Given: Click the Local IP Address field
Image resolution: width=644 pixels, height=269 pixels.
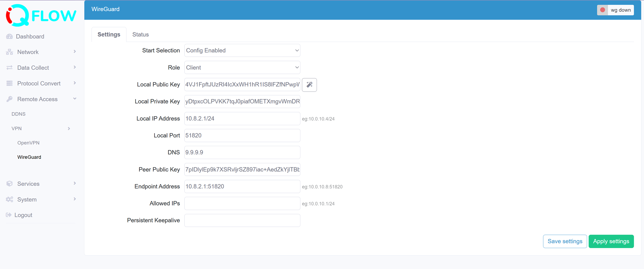Looking at the screenshot, I should point(242,118).
